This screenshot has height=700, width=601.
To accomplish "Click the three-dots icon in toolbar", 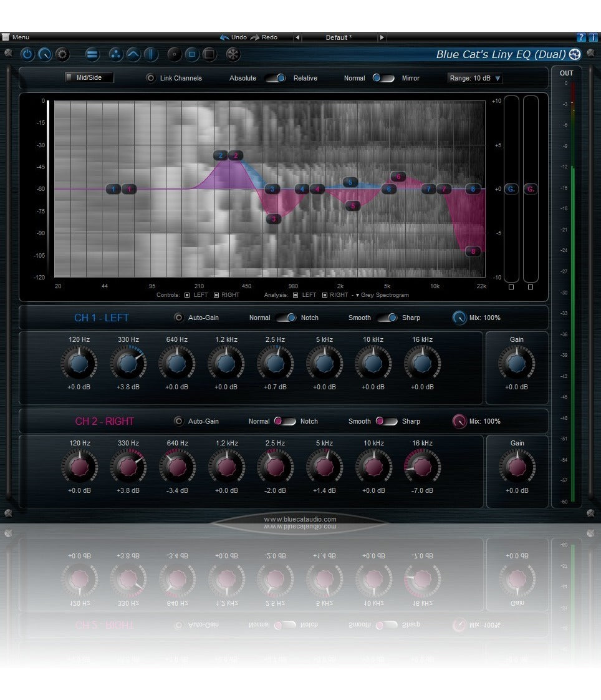I will pyautogui.click(x=116, y=55).
